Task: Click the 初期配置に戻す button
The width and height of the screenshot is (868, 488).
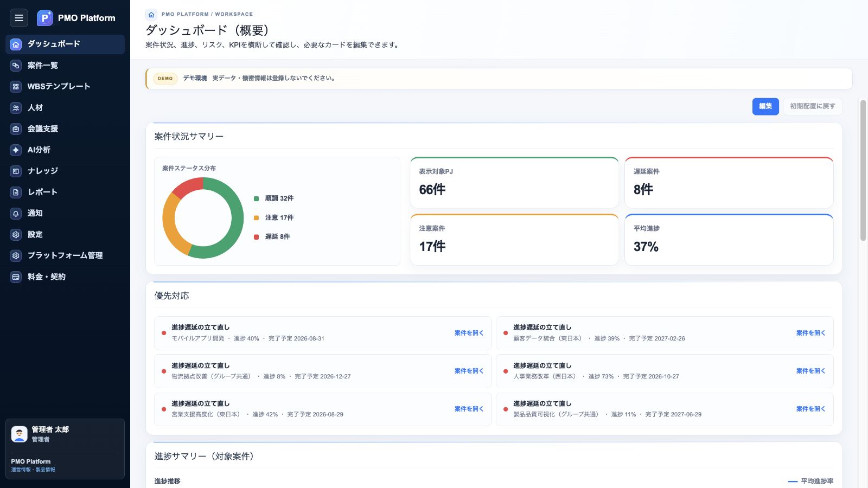Action: (813, 106)
